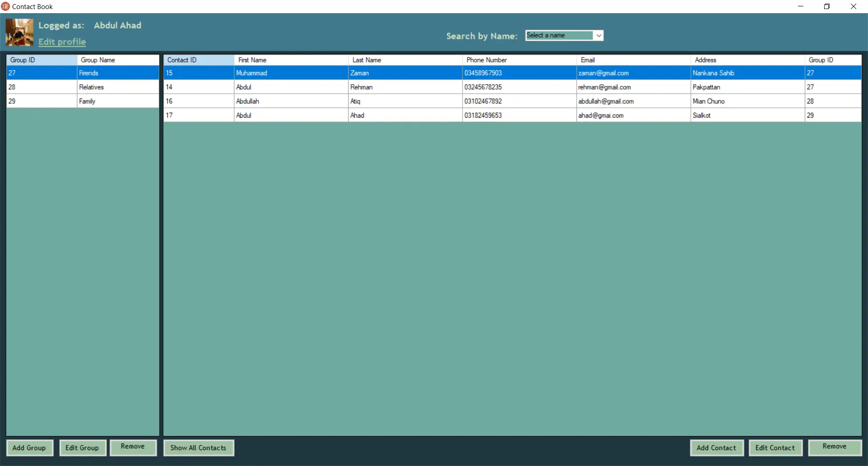Click last name cell 'Ahad'
This screenshot has height=466, width=868.
[406, 115]
